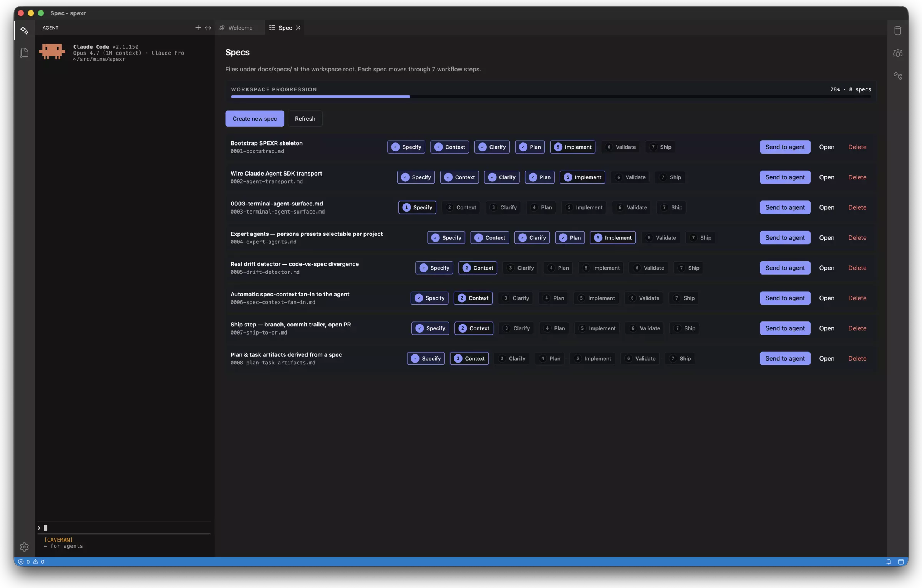Click the agent terminal prompt input
Screen dimensions: 922x588
pos(124,528)
